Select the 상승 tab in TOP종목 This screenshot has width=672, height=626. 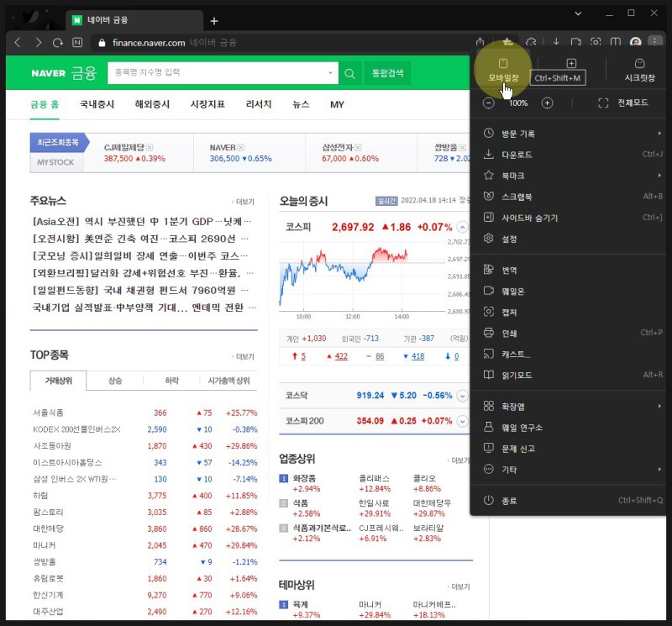coord(115,381)
